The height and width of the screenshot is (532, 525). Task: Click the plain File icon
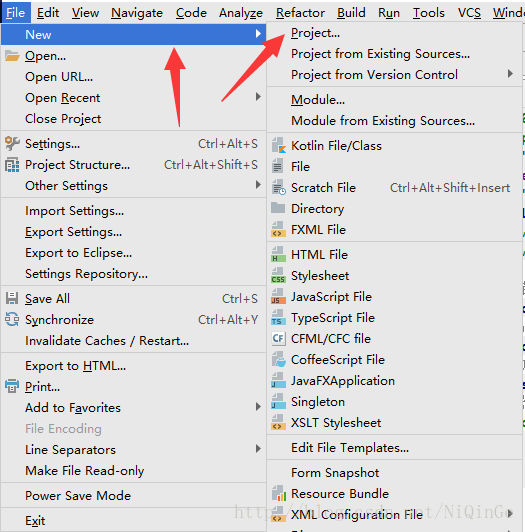[278, 167]
